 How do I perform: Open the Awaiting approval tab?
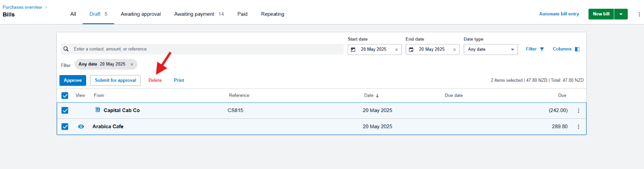[x=141, y=14]
